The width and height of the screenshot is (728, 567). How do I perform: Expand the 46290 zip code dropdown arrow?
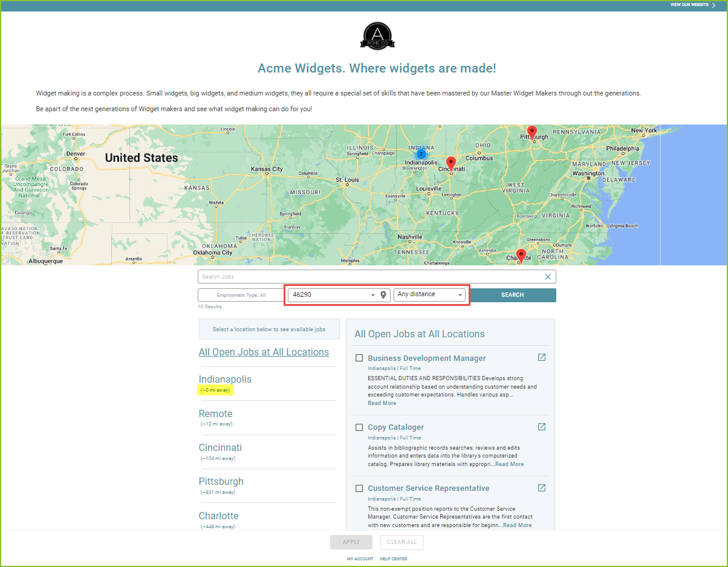373,296
